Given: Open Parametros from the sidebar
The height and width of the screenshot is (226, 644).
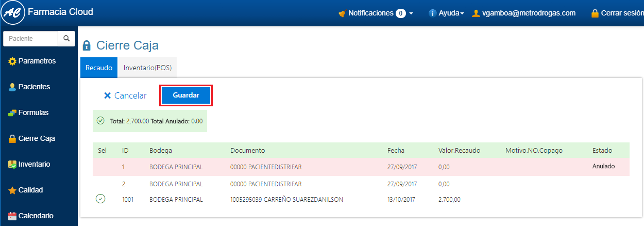Looking at the screenshot, I should 37,61.
